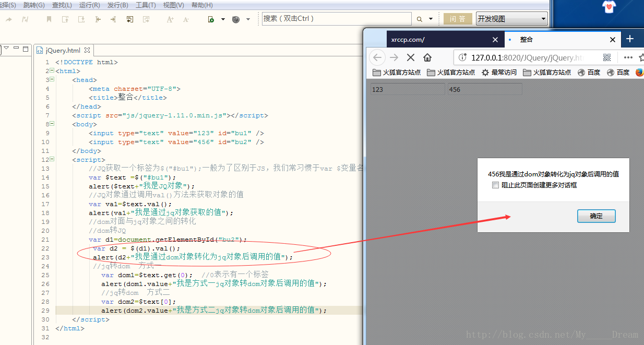The width and height of the screenshot is (644, 345).
Task: Click the 问答 button in HBuilder
Action: (x=458, y=19)
